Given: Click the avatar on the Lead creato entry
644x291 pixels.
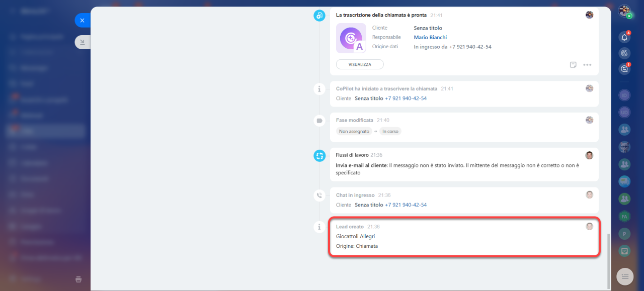Looking at the screenshot, I should coord(590,226).
